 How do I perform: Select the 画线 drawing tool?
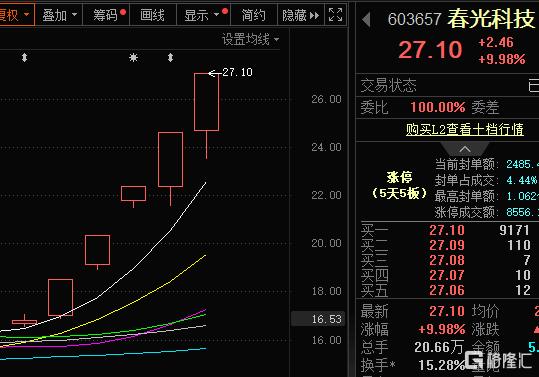coord(153,15)
